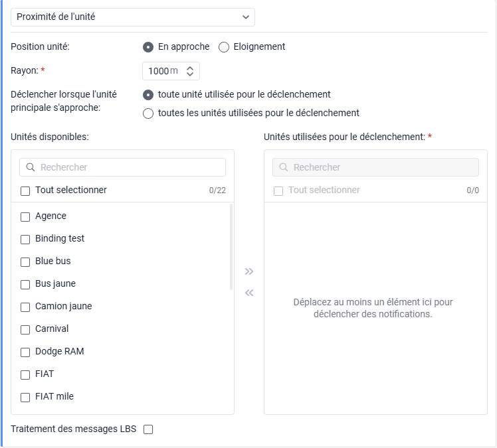Select the 'Blue bus' checkbox
Viewport: 497px width, 448px height.
[x=25, y=261]
